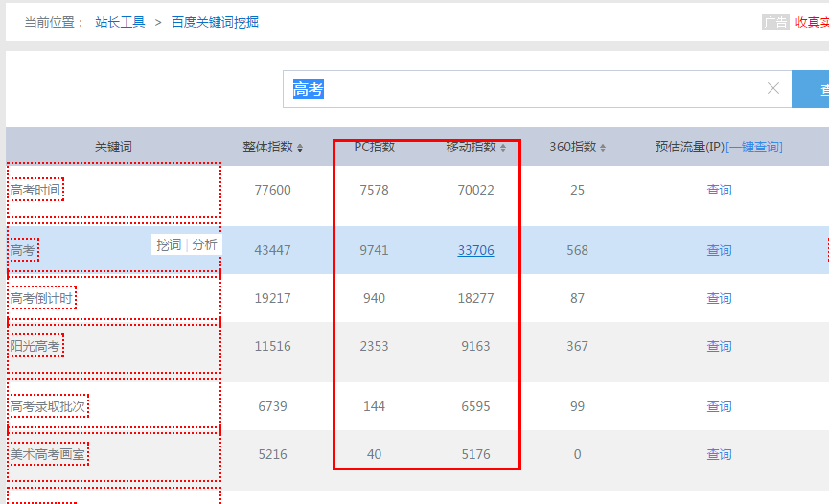Click 查询 for the 高考时间 row
The width and height of the screenshot is (829, 504).
coord(719,191)
